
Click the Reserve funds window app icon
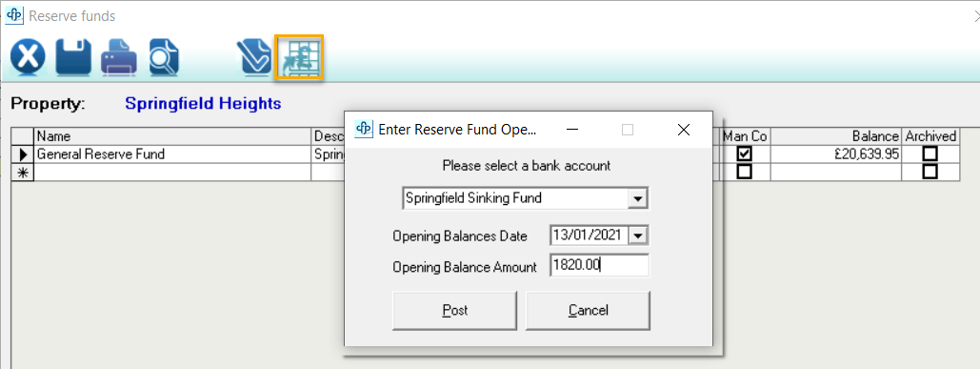(14, 15)
